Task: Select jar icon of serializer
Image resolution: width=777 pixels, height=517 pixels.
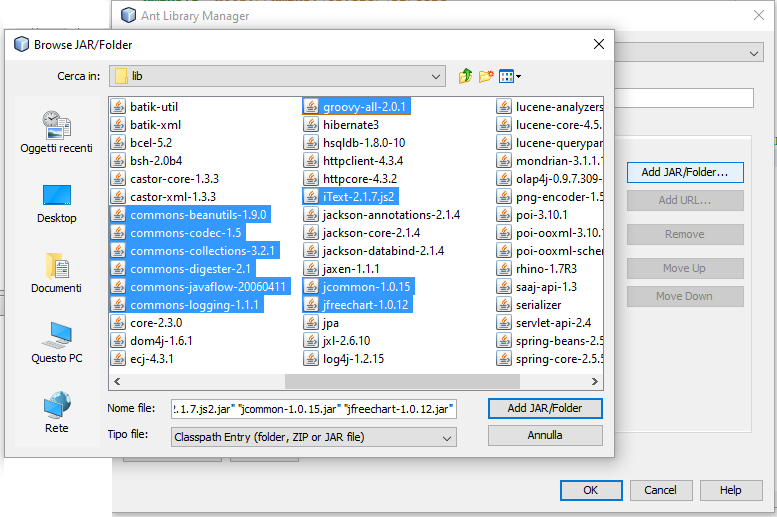Action: pyautogui.click(x=504, y=305)
